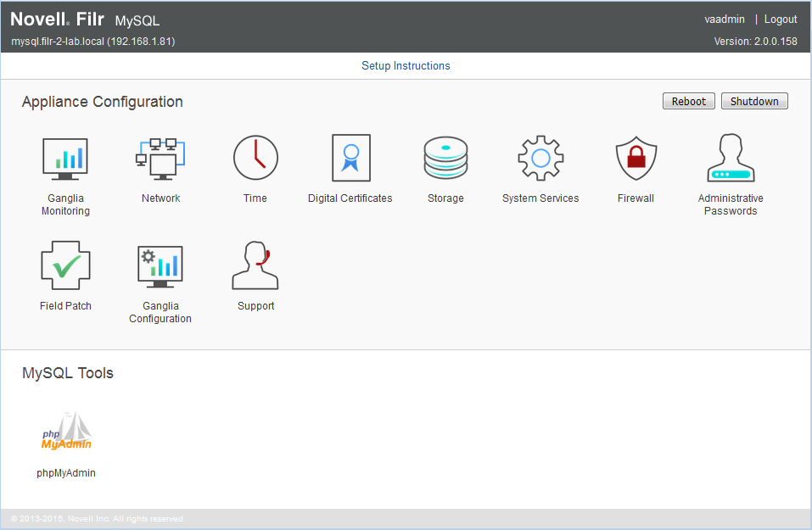
Task: Open the Setup Instructions link
Action: (406, 66)
